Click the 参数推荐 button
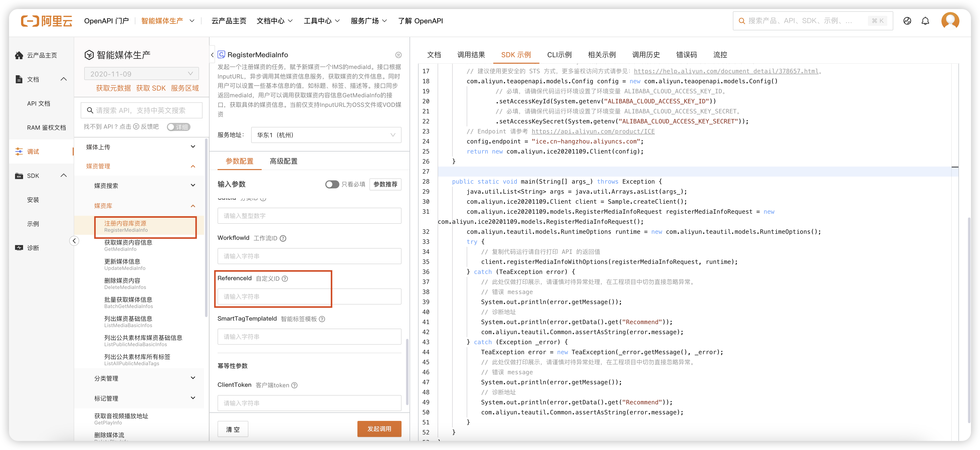This screenshot has width=980, height=450. click(385, 184)
